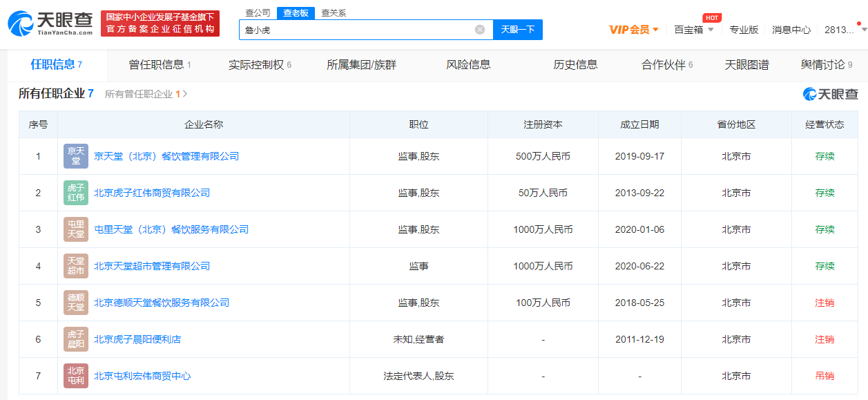Image resolution: width=868 pixels, height=400 pixels.
Task: Select the 天眼图谱 tab
Action: [x=746, y=65]
